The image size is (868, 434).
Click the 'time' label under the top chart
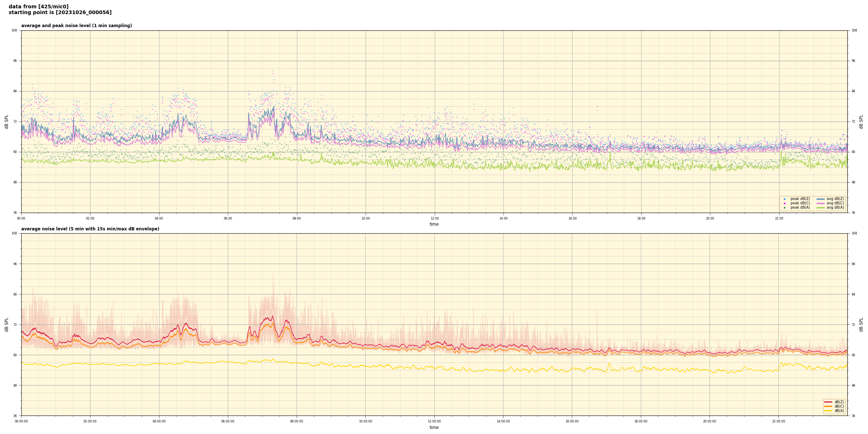coord(434,224)
